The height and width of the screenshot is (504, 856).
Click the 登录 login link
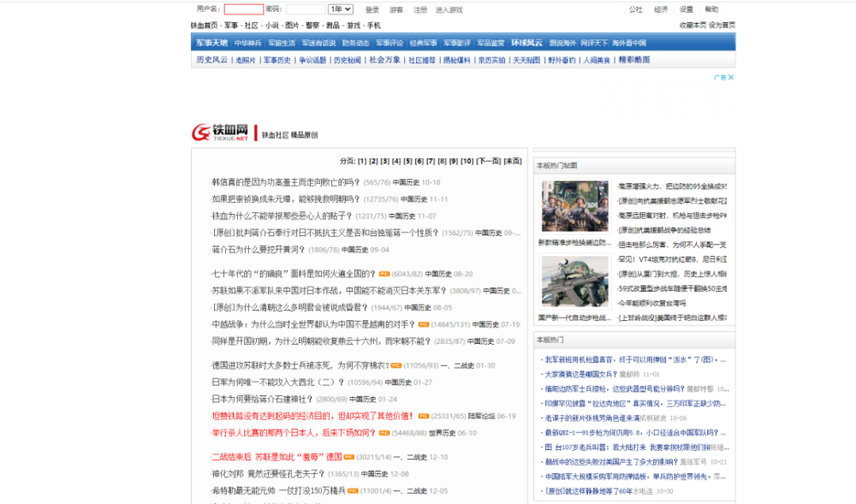[x=372, y=10]
